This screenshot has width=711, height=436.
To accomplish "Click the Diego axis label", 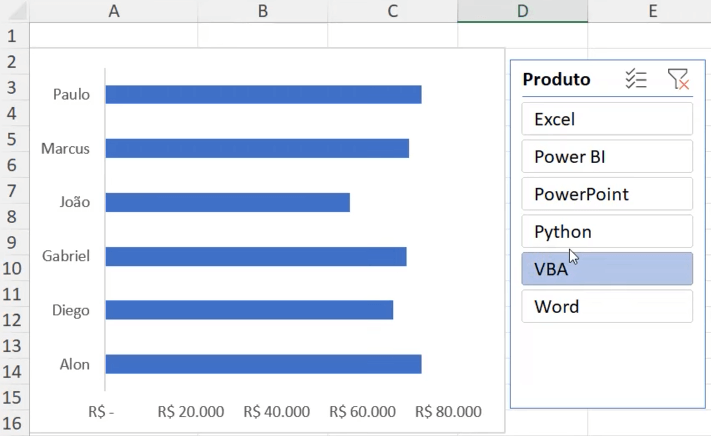I will coord(71,310).
